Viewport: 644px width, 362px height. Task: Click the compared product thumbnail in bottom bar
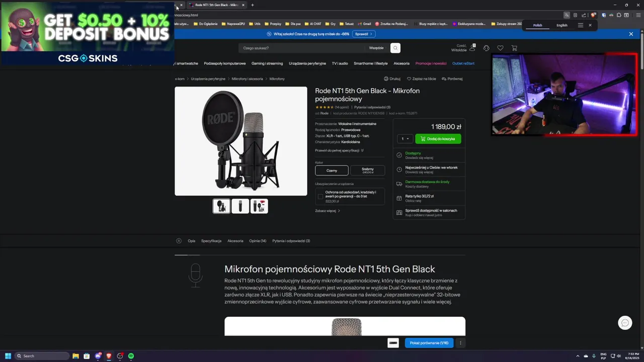point(393,343)
